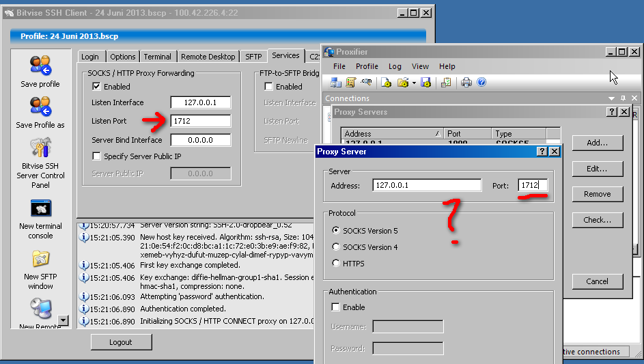
Task: Open Connections panel menu arrow
Action: (x=611, y=98)
